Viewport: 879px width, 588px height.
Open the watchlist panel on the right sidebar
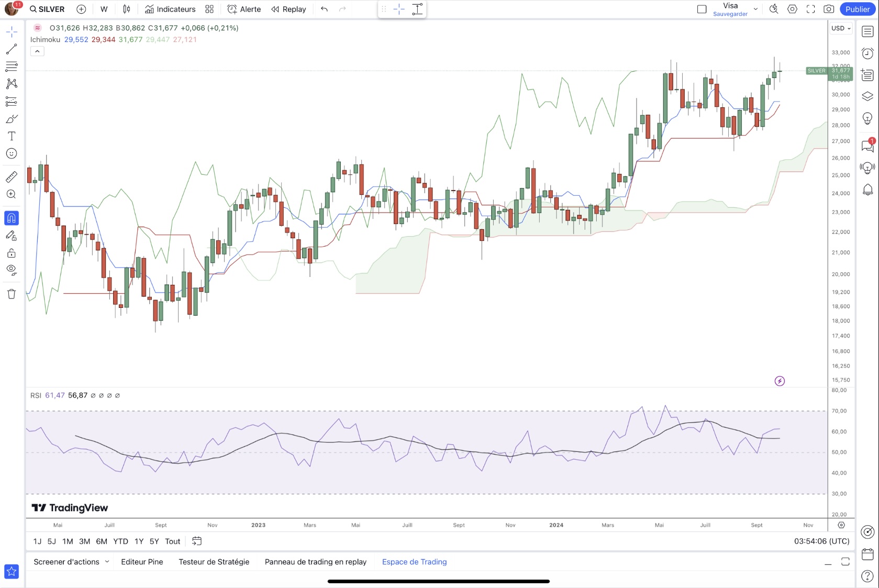[867, 30]
